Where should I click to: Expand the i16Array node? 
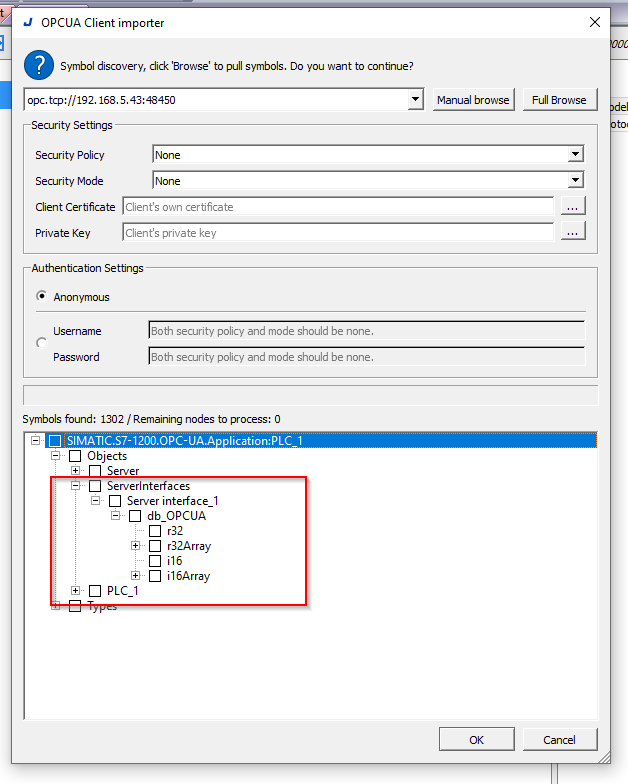coord(136,576)
